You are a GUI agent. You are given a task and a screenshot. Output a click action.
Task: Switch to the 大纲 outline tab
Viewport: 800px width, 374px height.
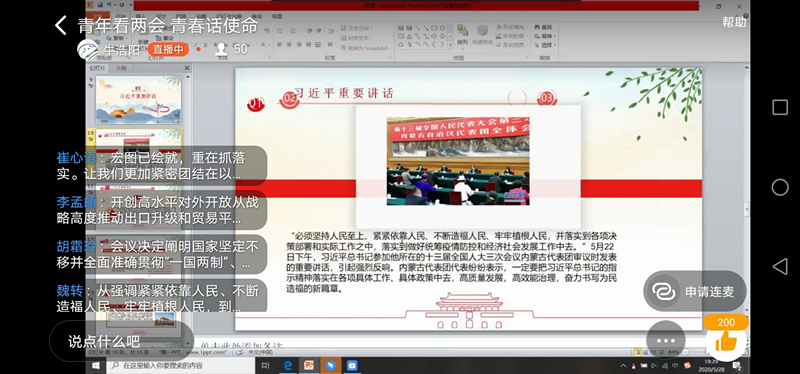tap(120, 68)
